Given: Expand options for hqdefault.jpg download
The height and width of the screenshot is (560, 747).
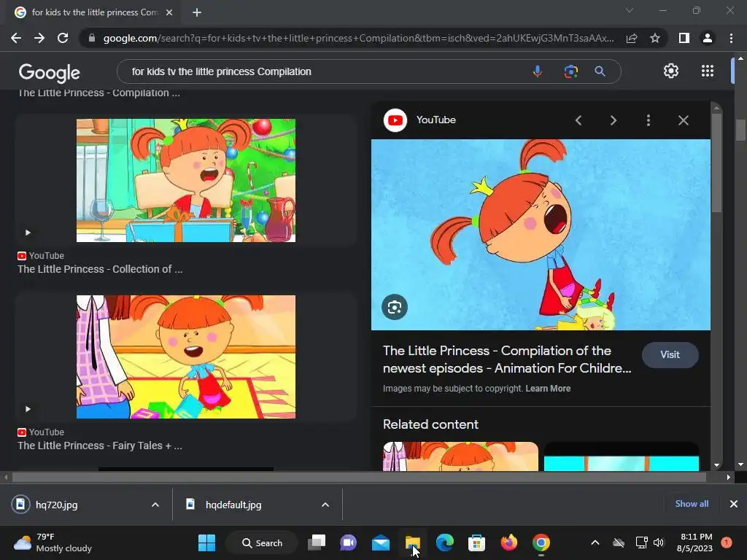Looking at the screenshot, I should coord(325,505).
